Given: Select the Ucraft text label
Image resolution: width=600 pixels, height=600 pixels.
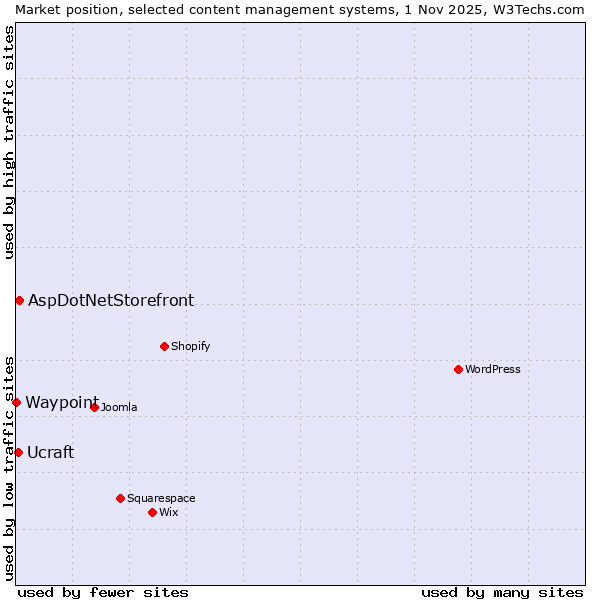Looking at the screenshot, I should (x=50, y=452).
